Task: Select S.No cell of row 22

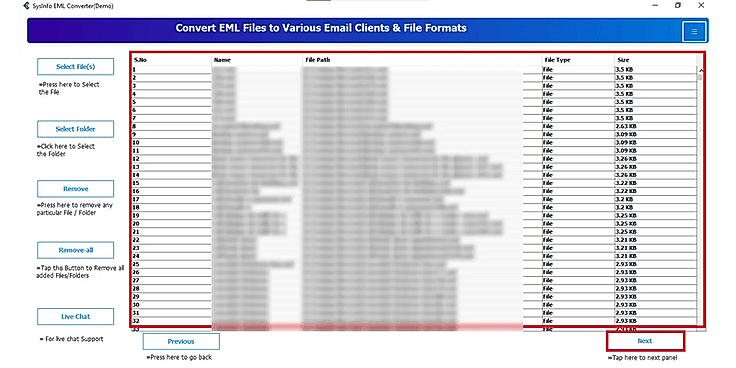Action: tap(171, 240)
